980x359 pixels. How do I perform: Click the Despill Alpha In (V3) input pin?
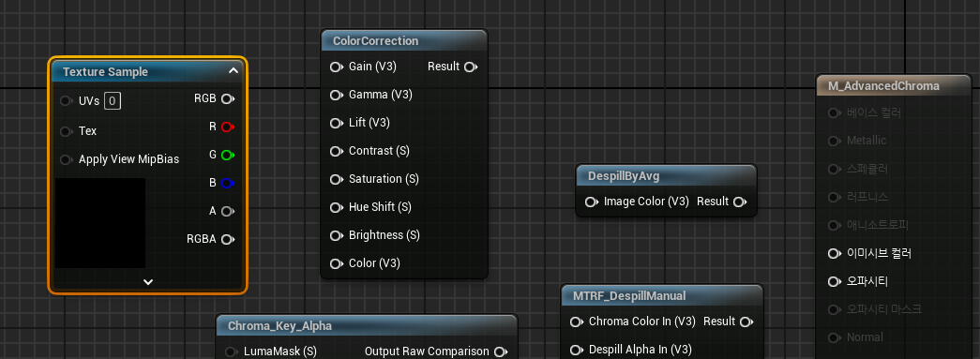(576, 350)
